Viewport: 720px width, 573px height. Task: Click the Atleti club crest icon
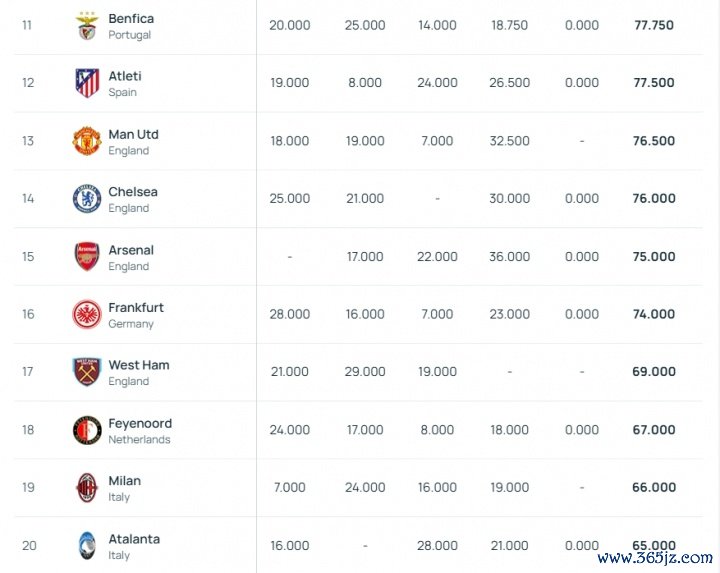[x=87, y=83]
